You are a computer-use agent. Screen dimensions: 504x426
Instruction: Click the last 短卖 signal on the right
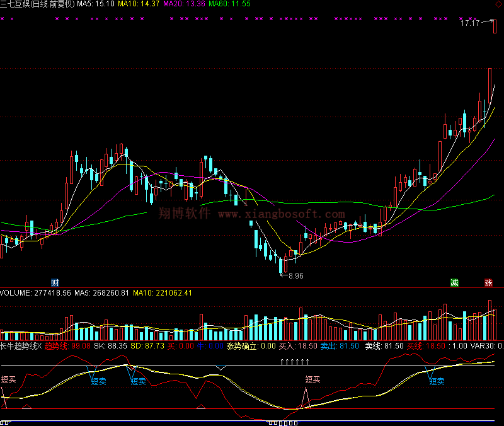coord(437,381)
